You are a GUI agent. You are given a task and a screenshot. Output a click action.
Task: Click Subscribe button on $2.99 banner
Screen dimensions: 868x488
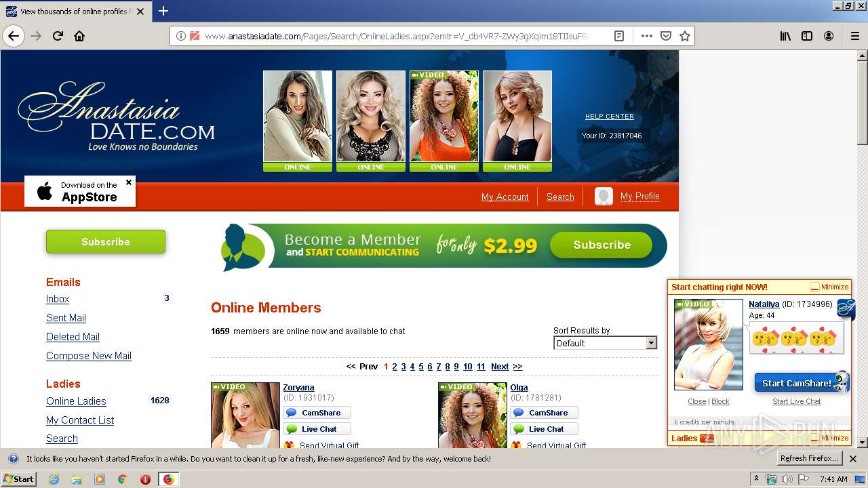(601, 245)
